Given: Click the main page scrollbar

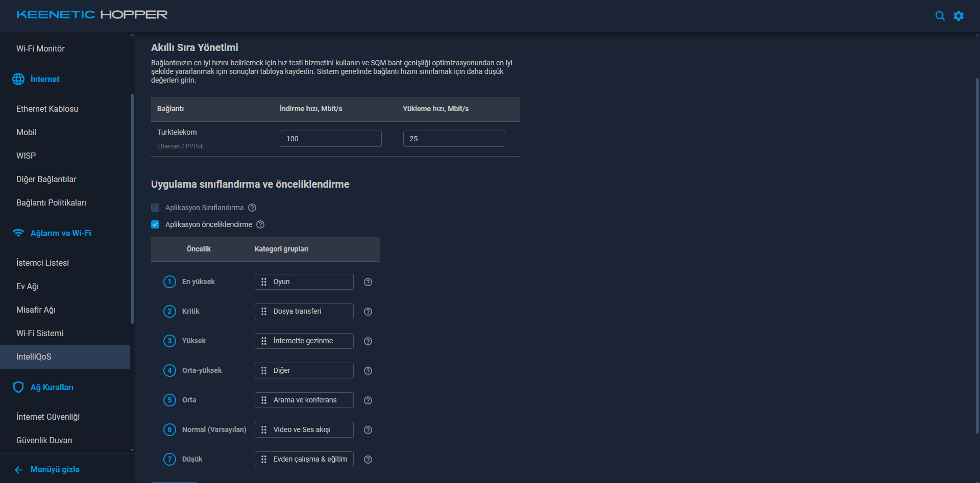Looking at the screenshot, I should (x=977, y=255).
